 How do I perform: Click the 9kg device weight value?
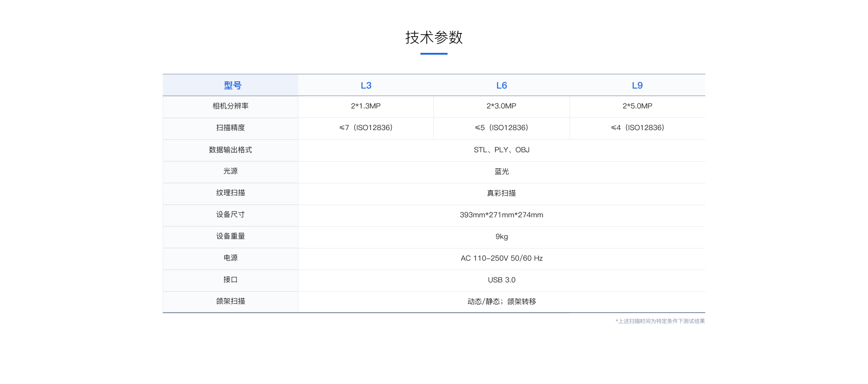tap(501, 237)
